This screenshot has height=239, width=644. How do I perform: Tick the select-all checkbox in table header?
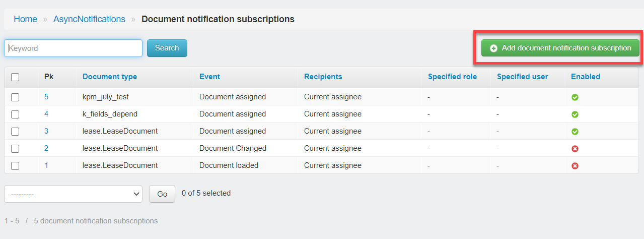[15, 77]
